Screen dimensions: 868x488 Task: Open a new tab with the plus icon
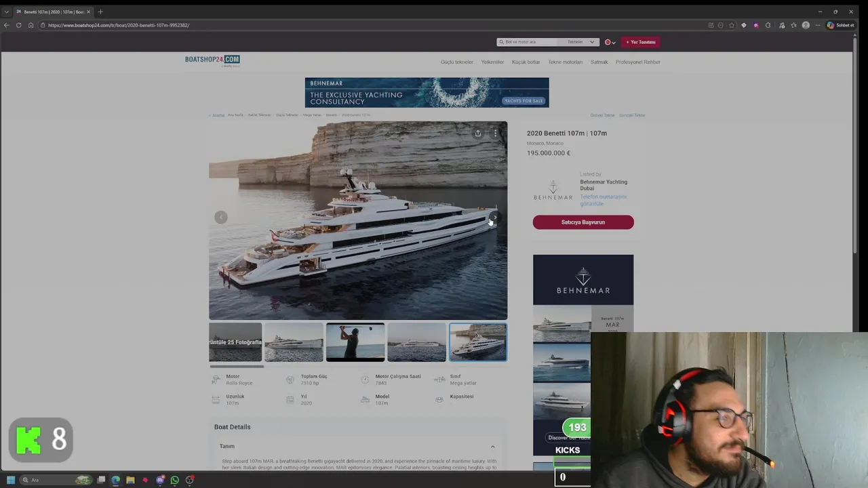[x=100, y=12]
